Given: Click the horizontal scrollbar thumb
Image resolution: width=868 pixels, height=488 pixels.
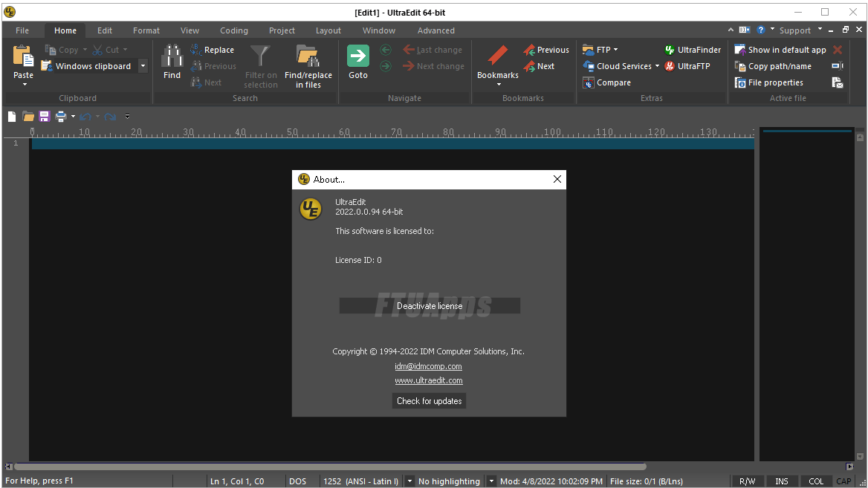Looking at the screenshot, I should tap(330, 466).
